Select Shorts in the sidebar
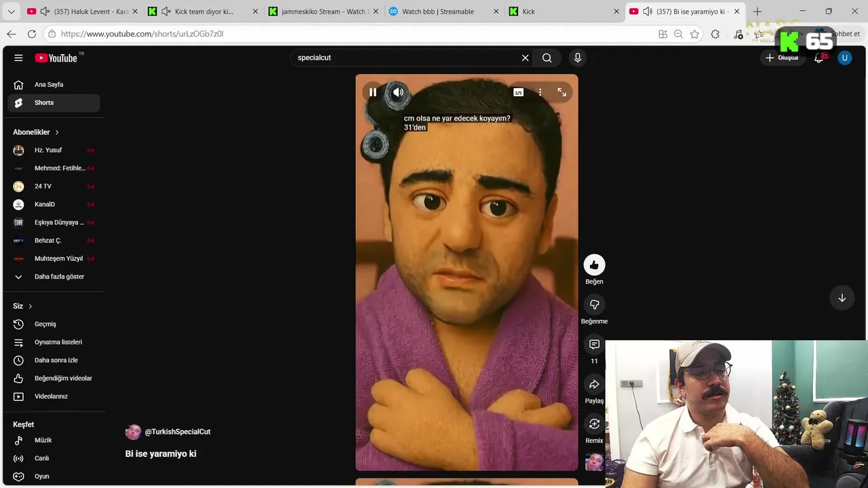The height and width of the screenshot is (488, 868). point(54,102)
